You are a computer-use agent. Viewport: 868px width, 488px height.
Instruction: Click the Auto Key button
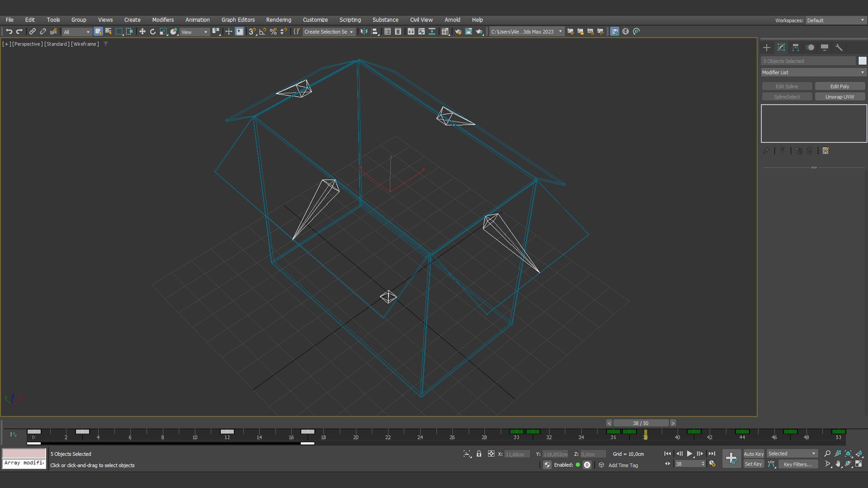[754, 454]
